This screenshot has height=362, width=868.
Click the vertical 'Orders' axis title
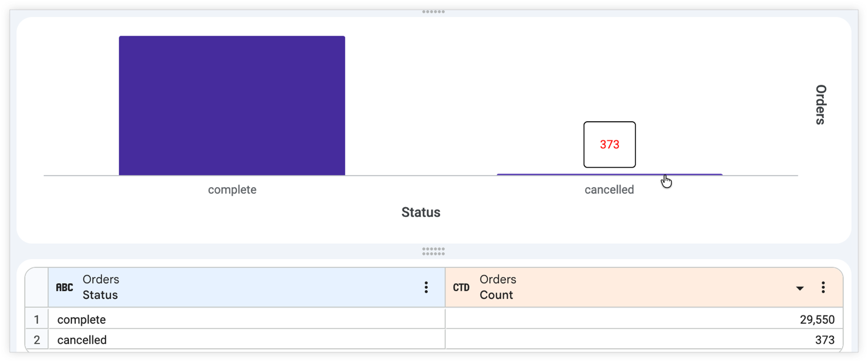point(821,105)
